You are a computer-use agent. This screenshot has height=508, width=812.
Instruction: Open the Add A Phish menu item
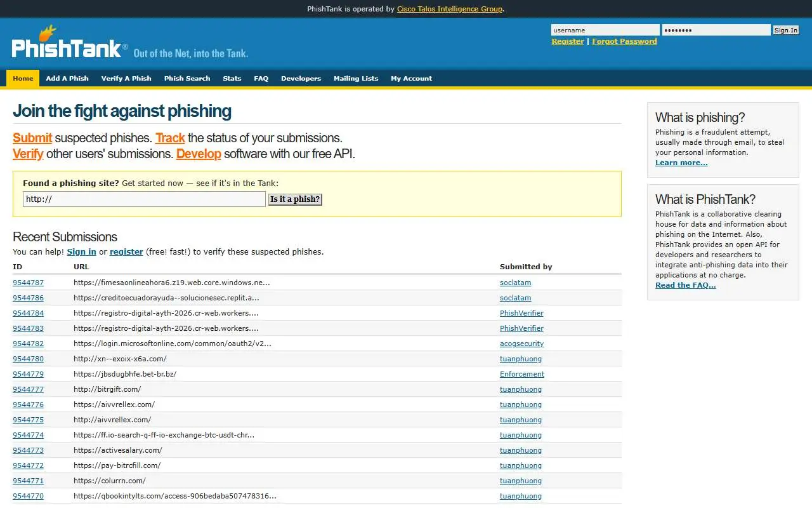[67, 78]
